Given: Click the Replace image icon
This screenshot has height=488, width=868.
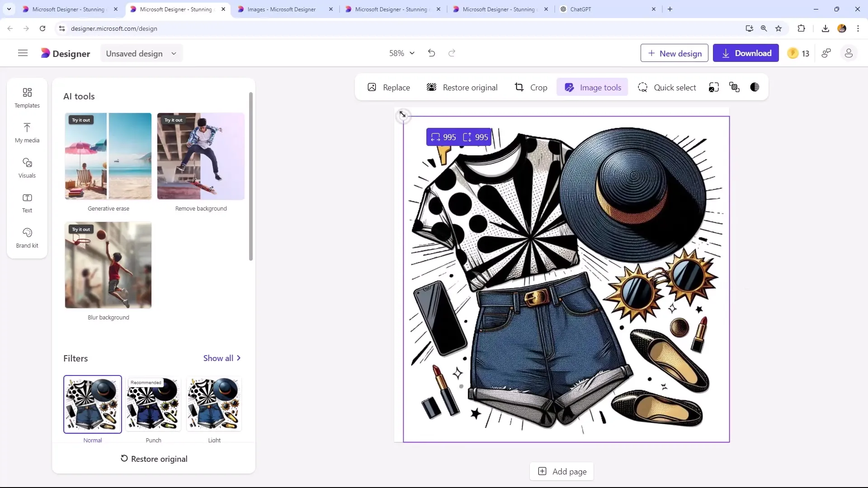Looking at the screenshot, I should point(372,87).
